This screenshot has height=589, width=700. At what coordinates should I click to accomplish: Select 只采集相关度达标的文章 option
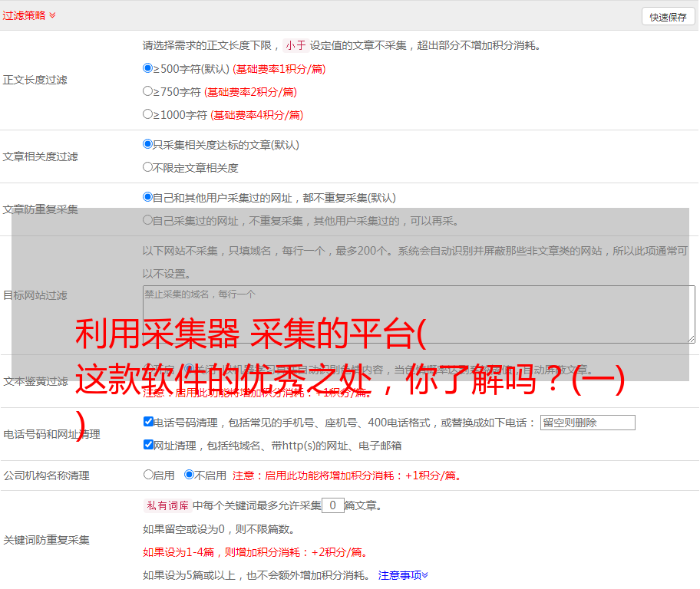[x=148, y=144]
